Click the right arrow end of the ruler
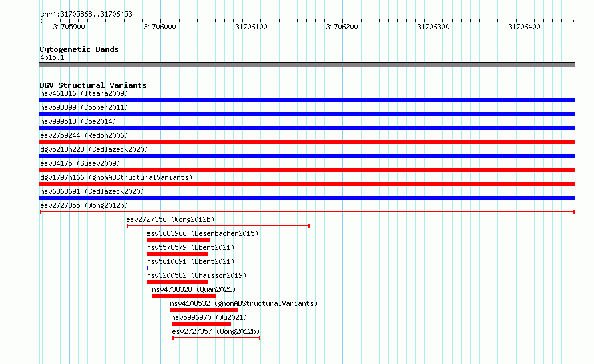594x364 pixels. (573, 21)
